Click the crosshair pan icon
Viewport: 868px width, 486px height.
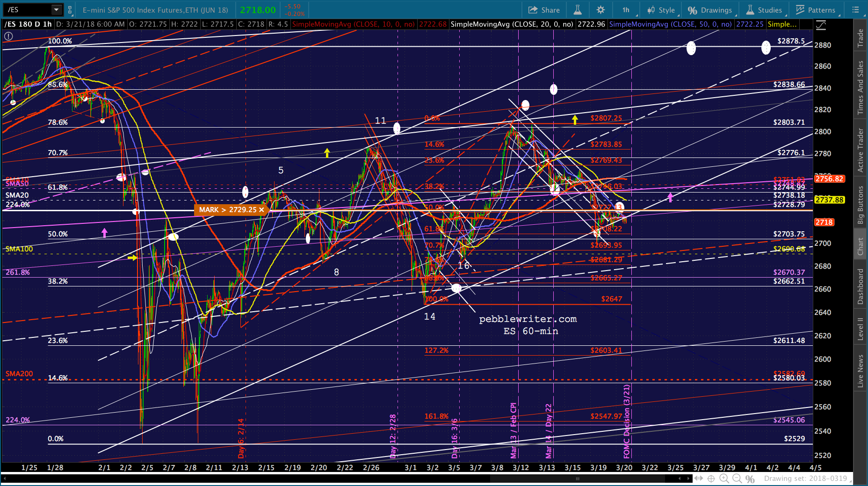tap(711, 479)
